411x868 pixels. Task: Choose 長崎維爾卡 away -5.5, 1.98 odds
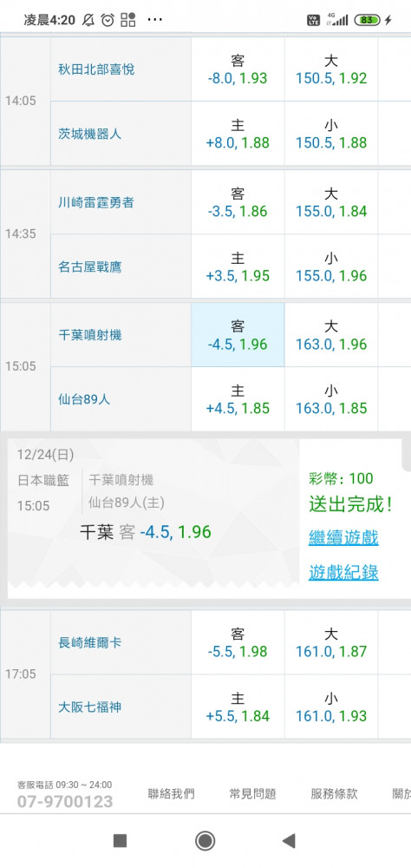pos(238,642)
